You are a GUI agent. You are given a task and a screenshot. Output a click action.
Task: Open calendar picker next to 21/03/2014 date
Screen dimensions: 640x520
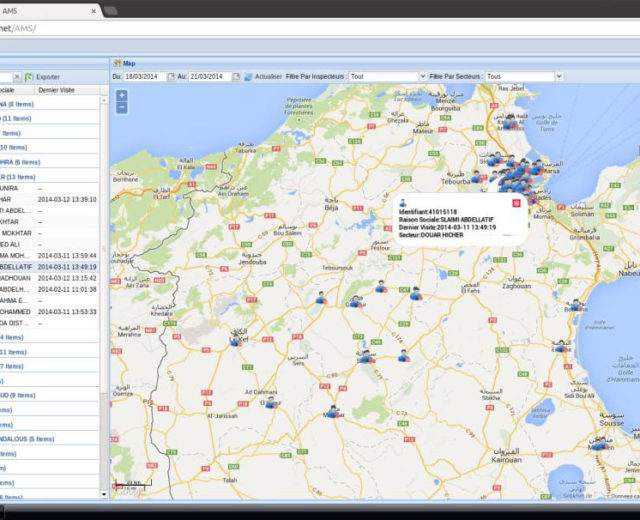point(236,76)
